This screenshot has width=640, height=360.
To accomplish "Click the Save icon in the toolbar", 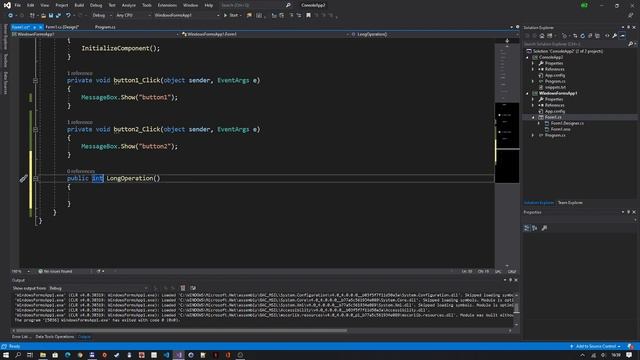I will pos(51,16).
